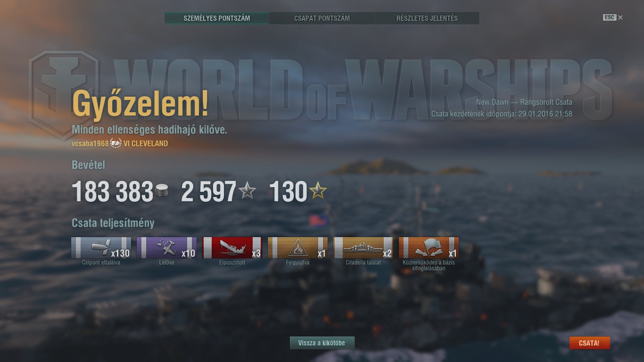The image size is (644, 362).
Task: Click the VI CLEVELAND ship name
Action: 146,144
